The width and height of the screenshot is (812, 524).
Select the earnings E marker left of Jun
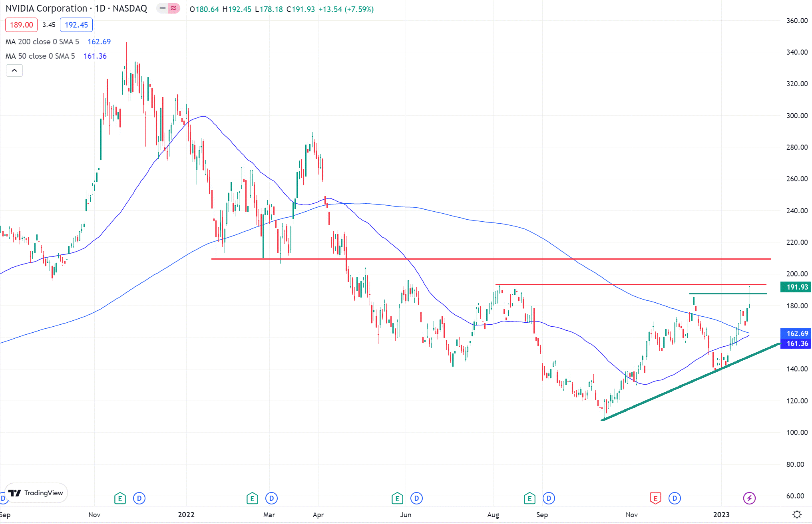coord(397,498)
